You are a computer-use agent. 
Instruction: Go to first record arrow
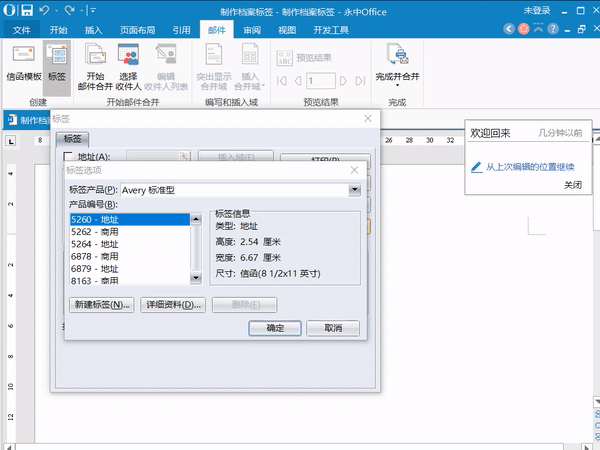click(x=282, y=81)
